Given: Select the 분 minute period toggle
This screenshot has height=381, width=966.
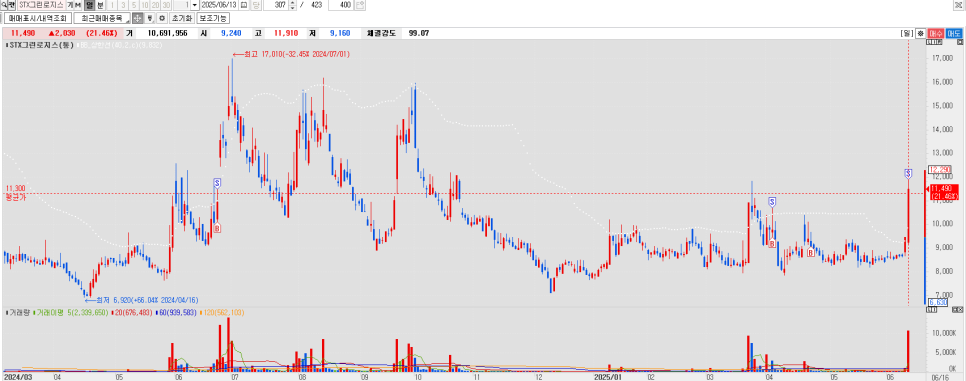Looking at the screenshot, I should point(100,5).
